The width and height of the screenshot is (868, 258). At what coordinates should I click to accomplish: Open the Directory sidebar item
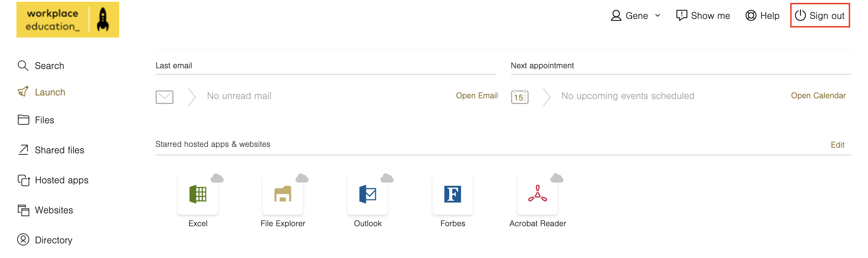[x=45, y=240]
